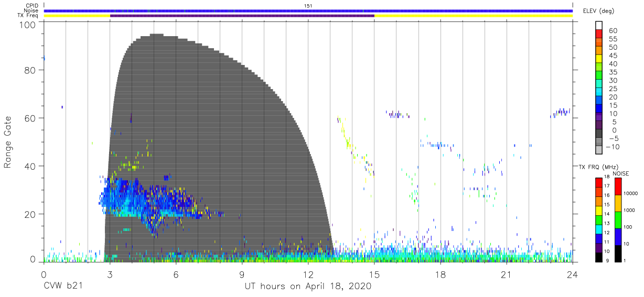Click the y-axis tick label 80

pyautogui.click(x=31, y=70)
